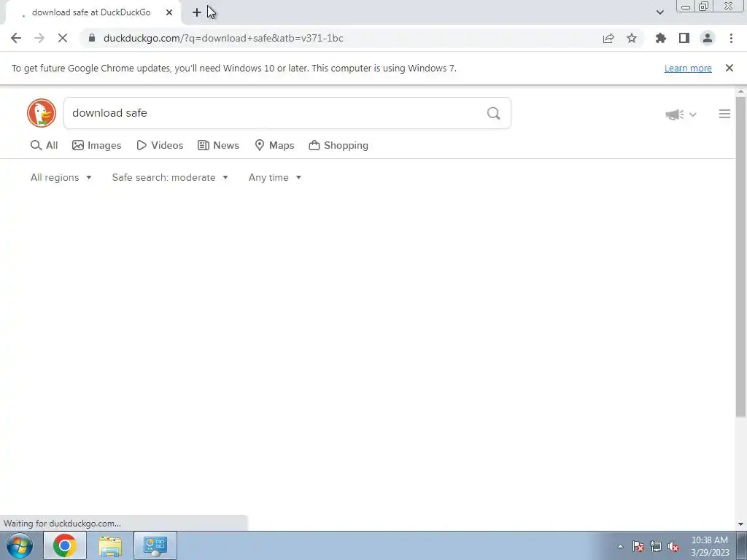This screenshot has width=747, height=560.
Task: Open Windows Explorer from taskbar
Action: 110,545
